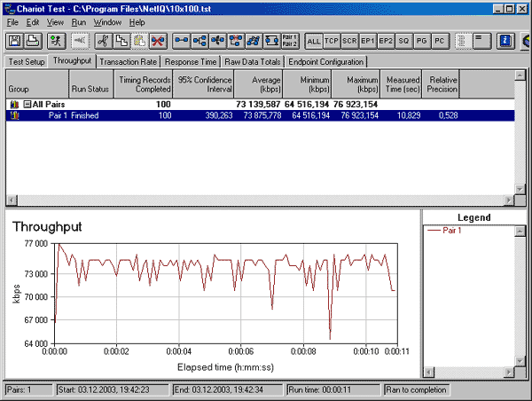The width and height of the screenshot is (532, 401).
Task: Click the greyed-out Stop test toolbar icon
Action: 81,41
